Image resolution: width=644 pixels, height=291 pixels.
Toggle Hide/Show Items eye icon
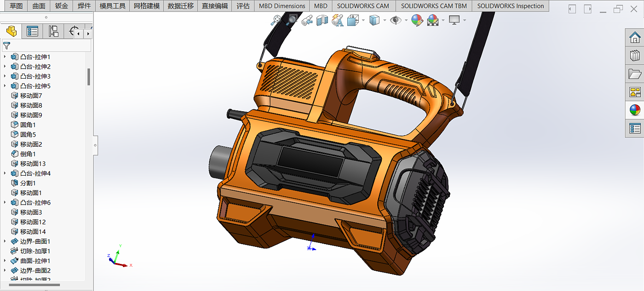tap(395, 20)
